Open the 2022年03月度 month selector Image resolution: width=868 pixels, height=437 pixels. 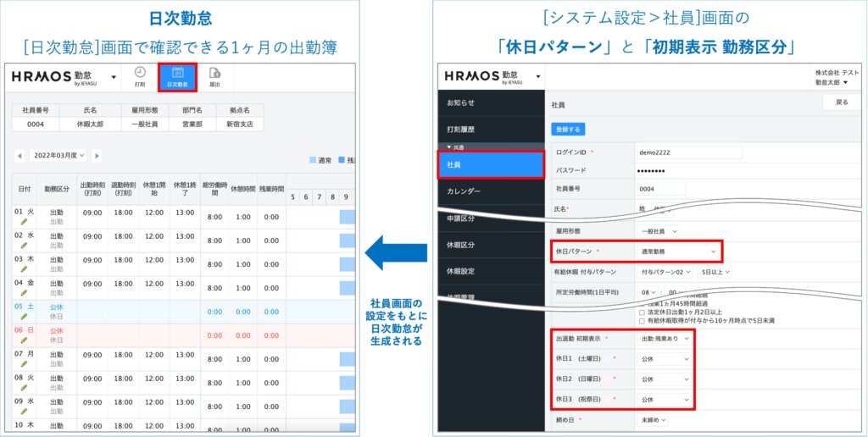[x=58, y=156]
